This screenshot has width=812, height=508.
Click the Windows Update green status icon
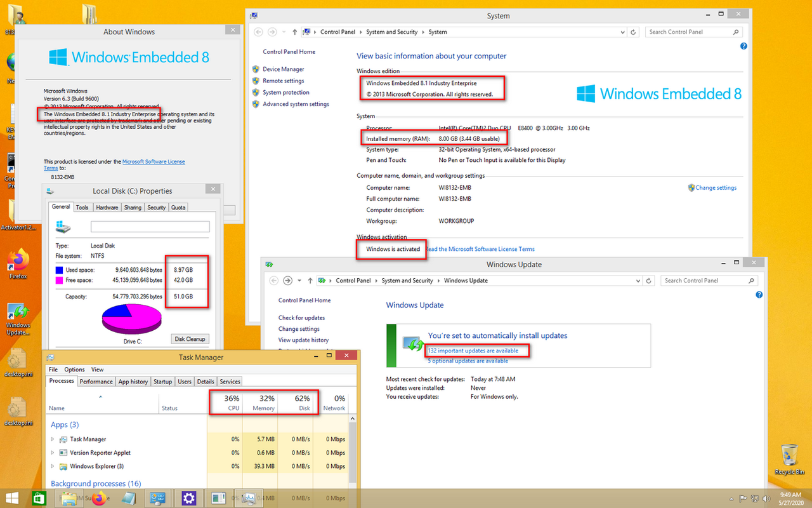[x=414, y=343]
